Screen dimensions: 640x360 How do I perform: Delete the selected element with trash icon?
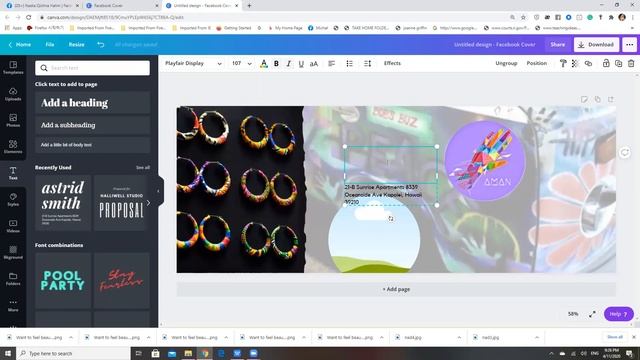coord(631,63)
